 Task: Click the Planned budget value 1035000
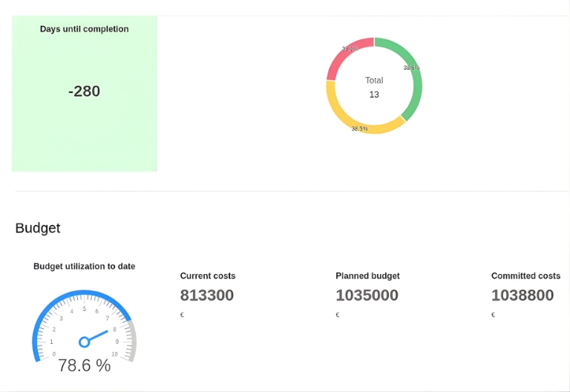coord(367,295)
